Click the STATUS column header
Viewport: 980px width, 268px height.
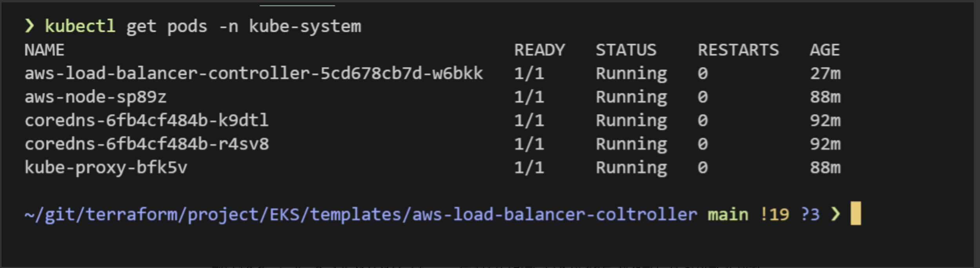[x=626, y=50]
